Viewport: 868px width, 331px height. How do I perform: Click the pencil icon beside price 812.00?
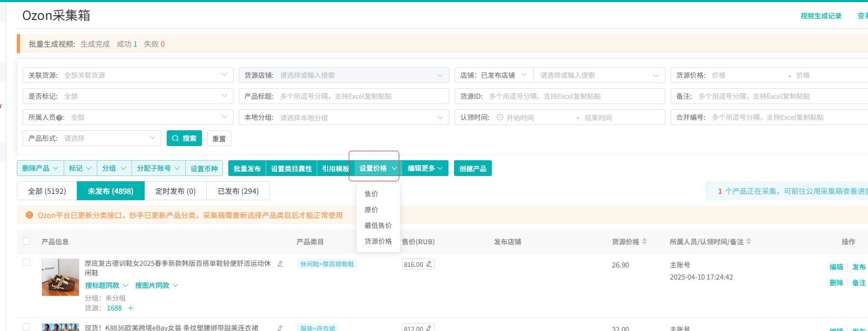pos(429,328)
